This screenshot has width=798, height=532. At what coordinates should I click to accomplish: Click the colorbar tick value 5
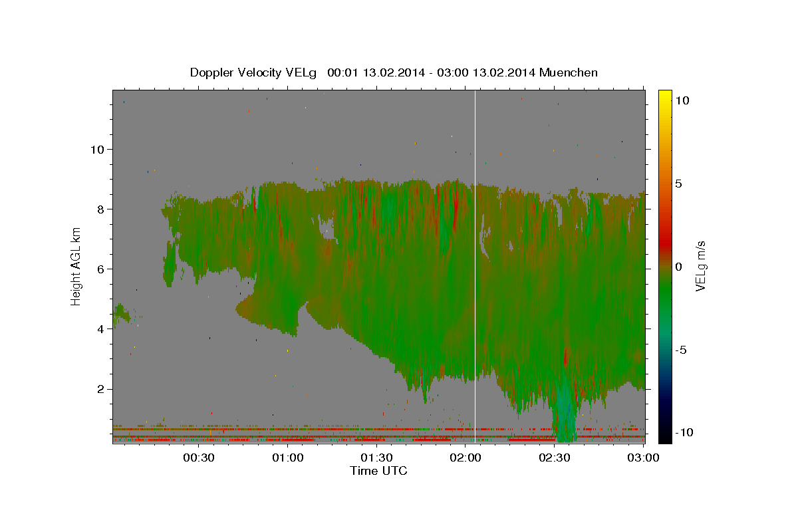[x=678, y=184]
